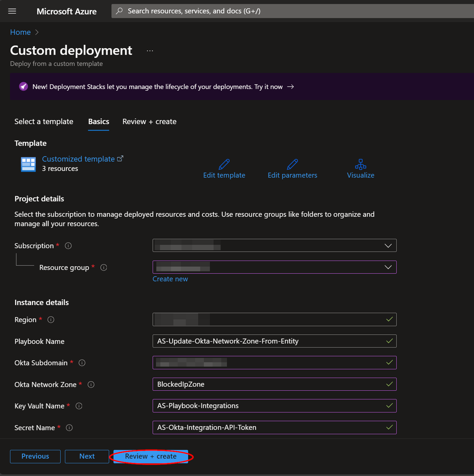Show info tooltip for Secret Name
Viewport: 474px width, 476px height.
[69, 428]
